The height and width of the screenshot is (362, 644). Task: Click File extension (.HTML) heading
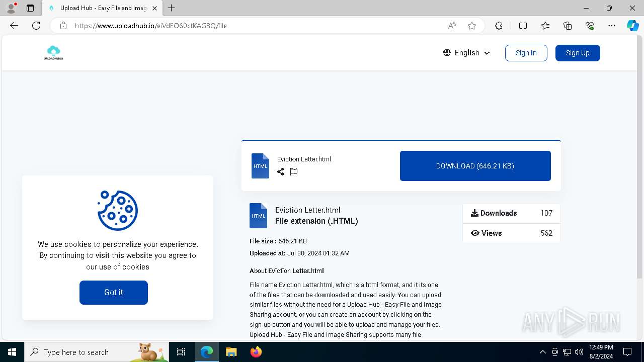[316, 221]
